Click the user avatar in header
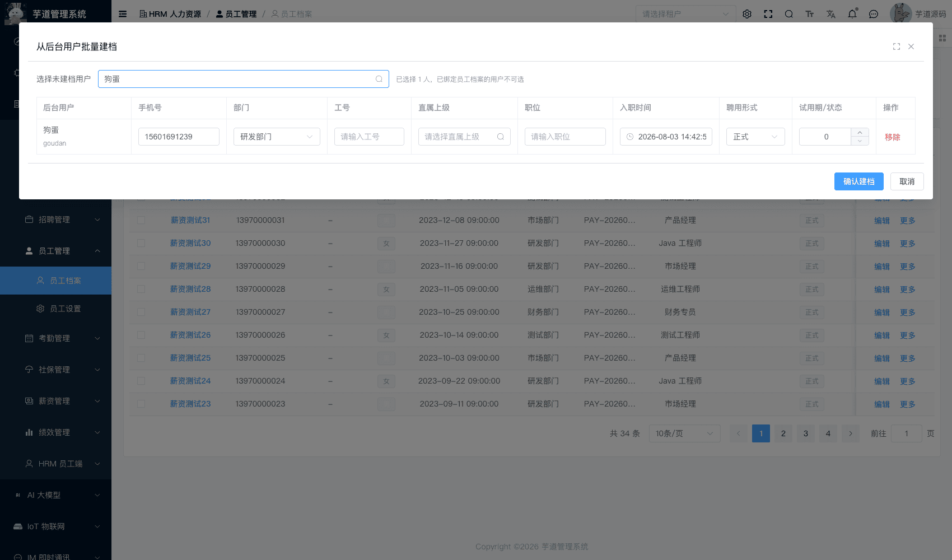 coord(900,13)
